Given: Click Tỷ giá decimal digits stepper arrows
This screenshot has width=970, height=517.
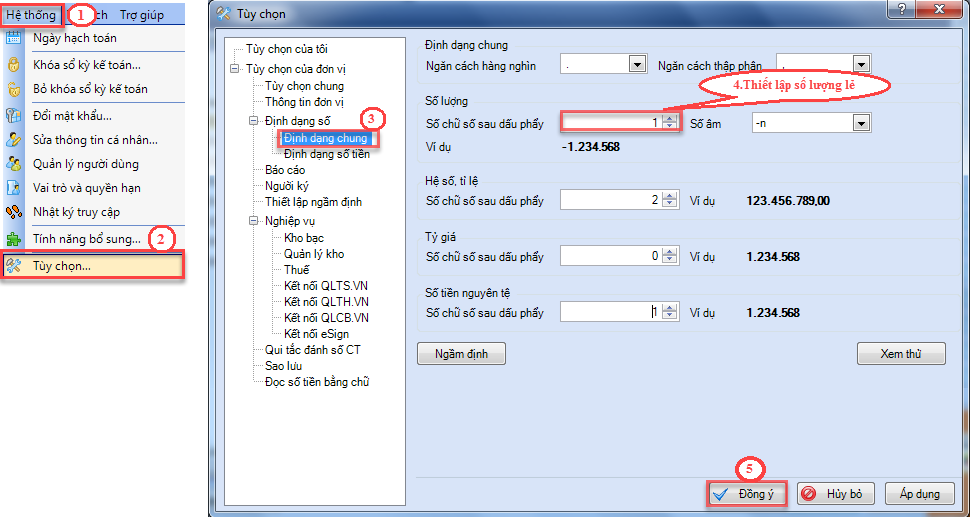Looking at the screenshot, I should pos(669,256).
